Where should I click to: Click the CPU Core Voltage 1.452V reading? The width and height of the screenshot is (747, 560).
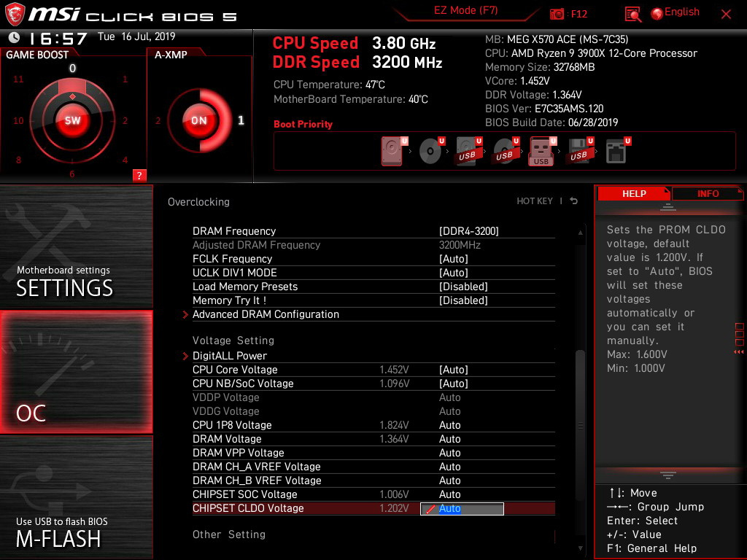394,370
